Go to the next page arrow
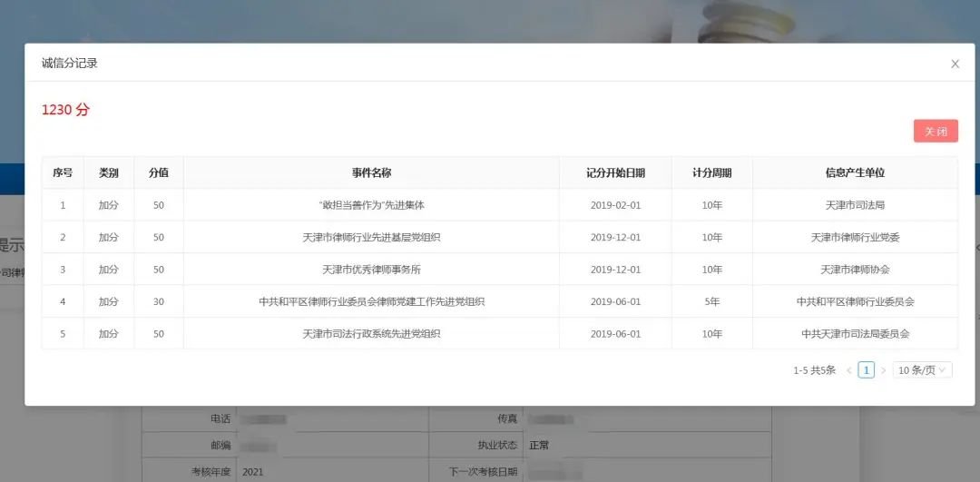 [x=883, y=370]
